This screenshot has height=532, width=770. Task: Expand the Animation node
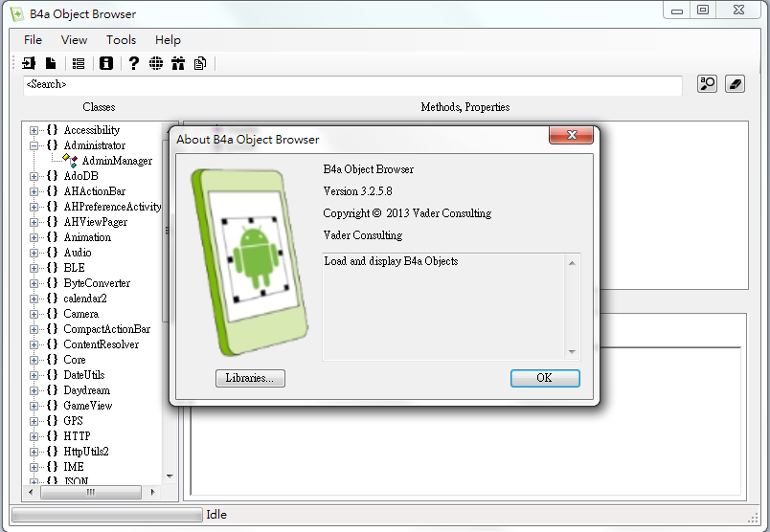coord(34,237)
